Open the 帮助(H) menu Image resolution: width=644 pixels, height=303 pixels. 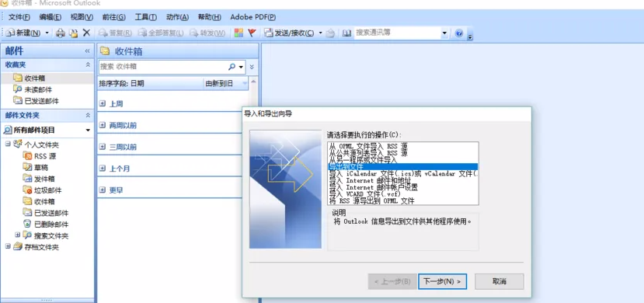tap(210, 17)
